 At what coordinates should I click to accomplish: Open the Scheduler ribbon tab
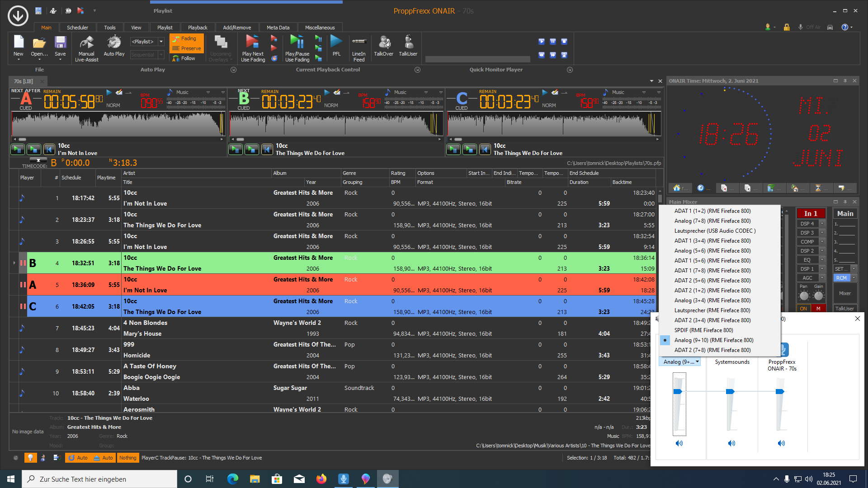[x=77, y=28]
